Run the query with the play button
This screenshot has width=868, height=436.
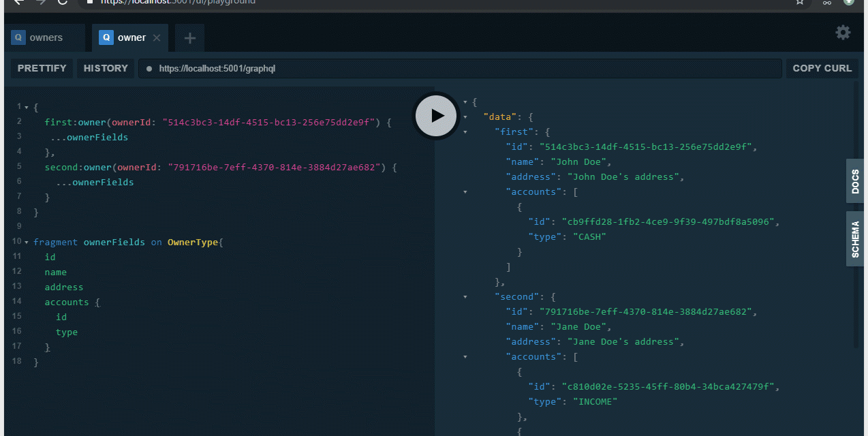tap(437, 116)
